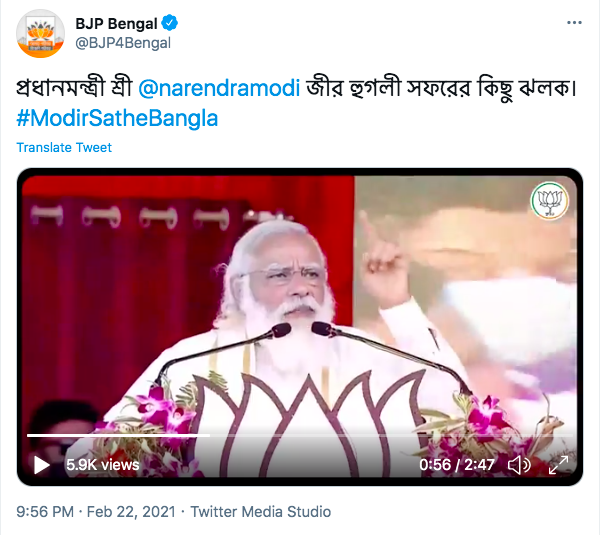Mute the video using speaker icon
The image size is (601, 535).
click(519, 465)
